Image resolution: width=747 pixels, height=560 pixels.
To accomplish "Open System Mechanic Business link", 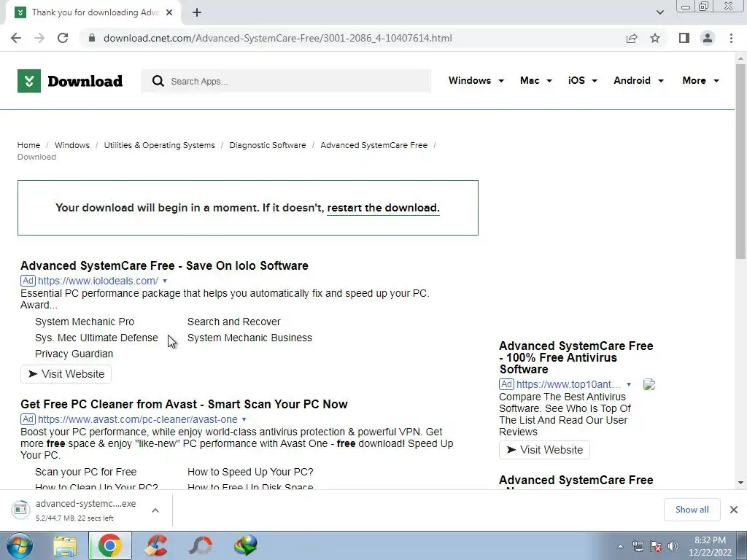I will click(x=249, y=338).
